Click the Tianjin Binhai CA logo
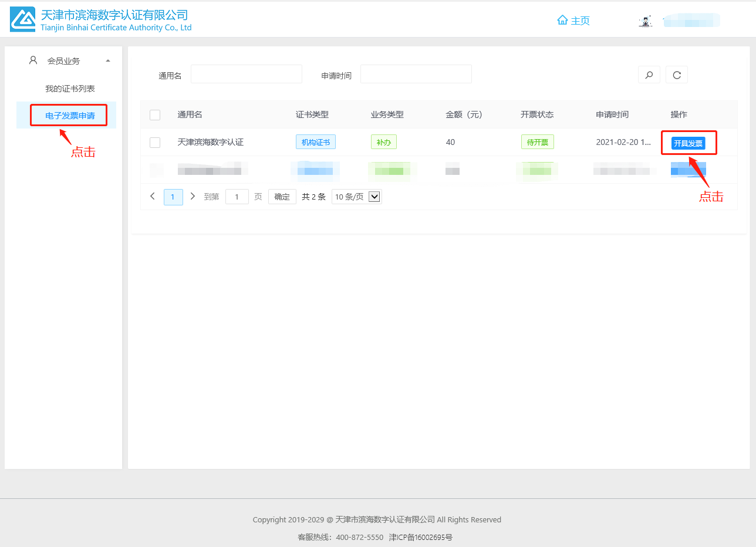This screenshot has height=547, width=756. pos(23,20)
